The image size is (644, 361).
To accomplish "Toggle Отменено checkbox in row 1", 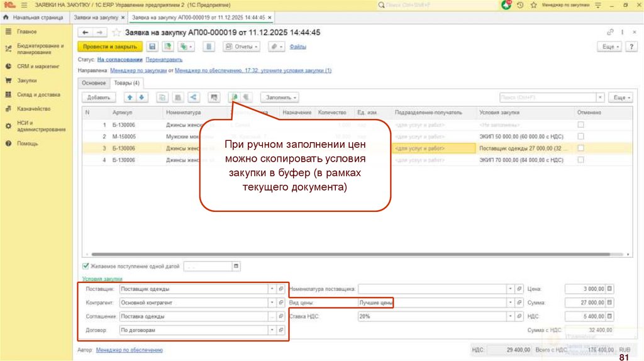I will pos(580,125).
